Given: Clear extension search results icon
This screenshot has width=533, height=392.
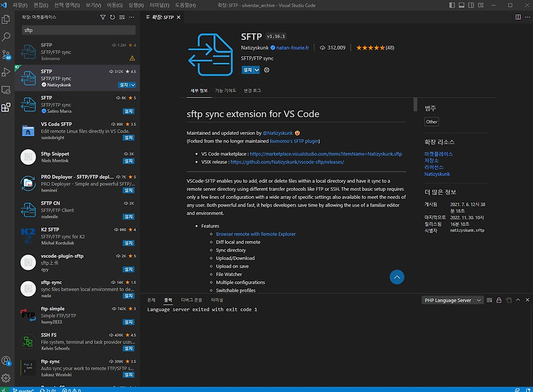Looking at the screenshot, I should [122, 17].
